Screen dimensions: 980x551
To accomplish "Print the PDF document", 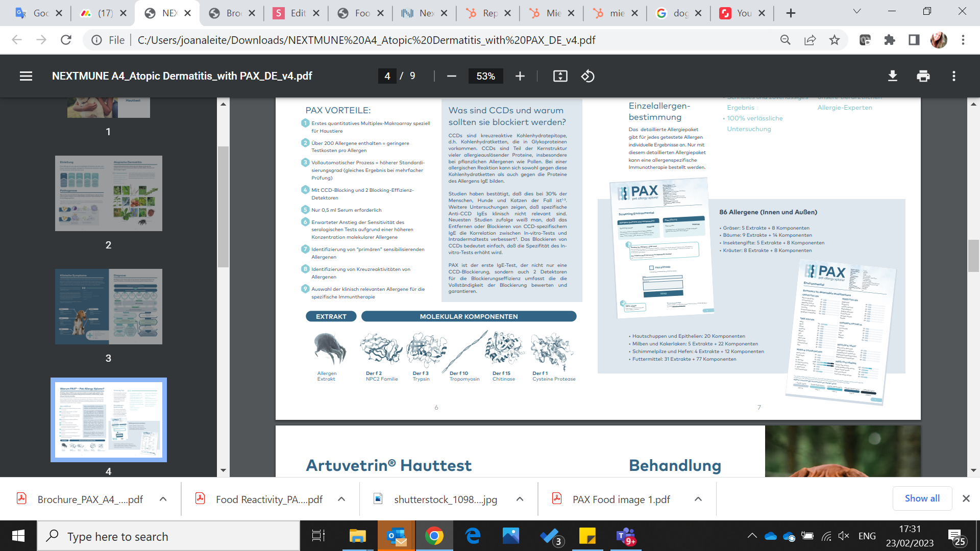I will point(923,76).
